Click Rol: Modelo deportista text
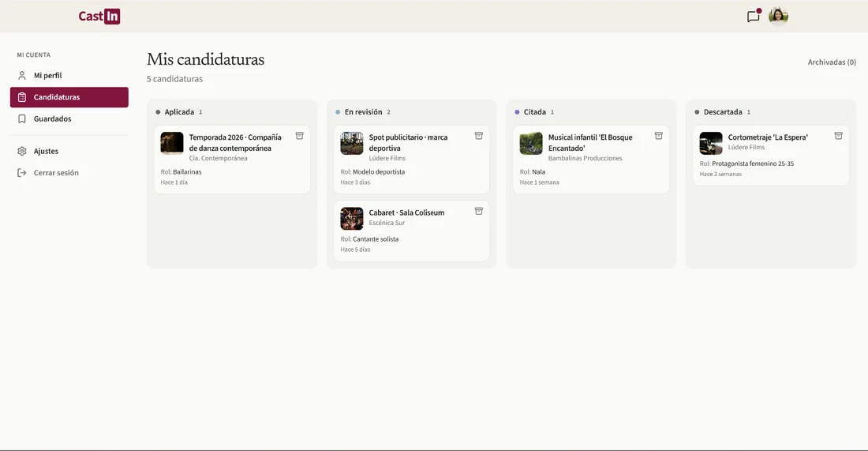 372,171
